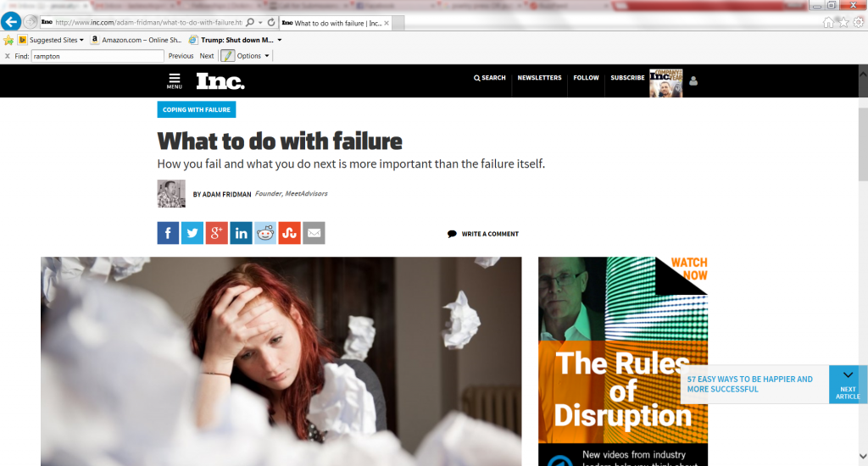Share via the Google Plus icon

[x=216, y=233]
